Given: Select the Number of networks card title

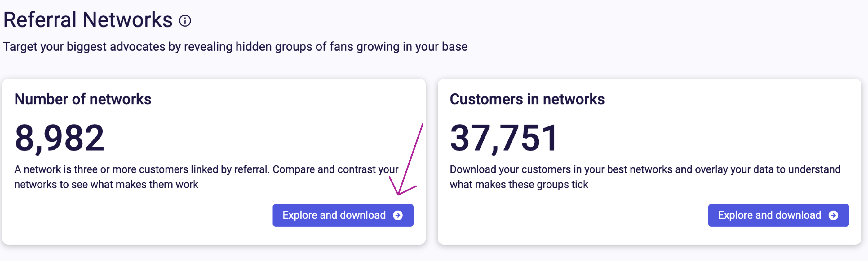Looking at the screenshot, I should click(83, 99).
